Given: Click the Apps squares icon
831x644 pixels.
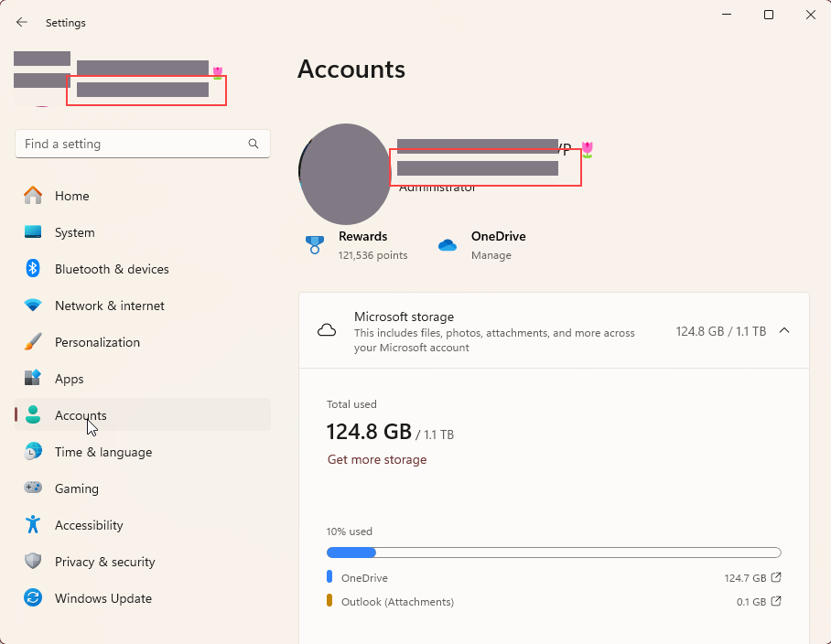Looking at the screenshot, I should (x=33, y=378).
